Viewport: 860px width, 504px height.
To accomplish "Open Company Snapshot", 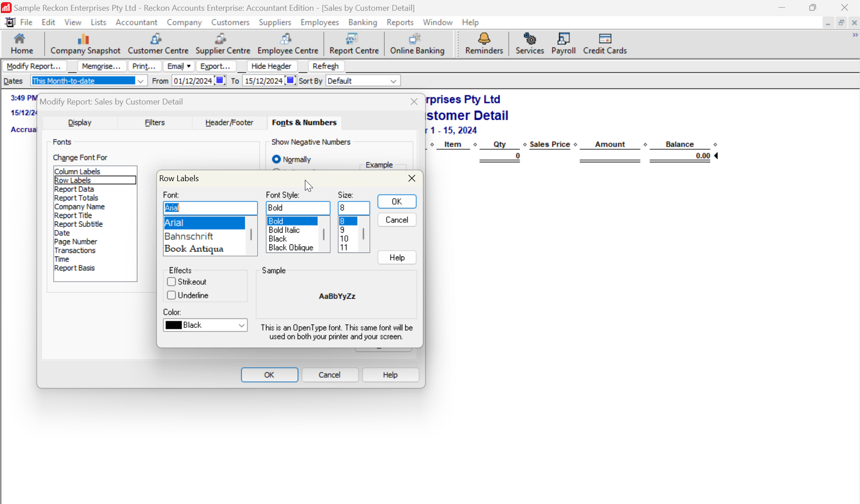I will [x=85, y=43].
